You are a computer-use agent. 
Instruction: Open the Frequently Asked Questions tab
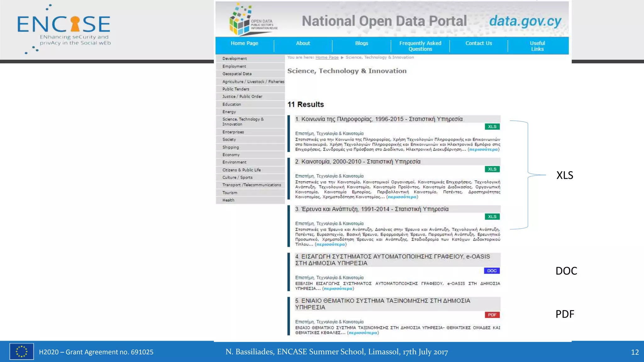click(420, 46)
